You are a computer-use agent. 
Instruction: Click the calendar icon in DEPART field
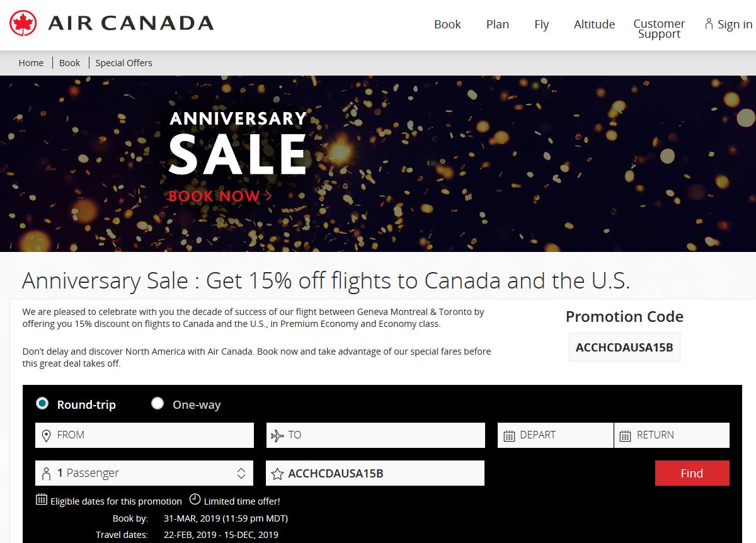point(510,435)
